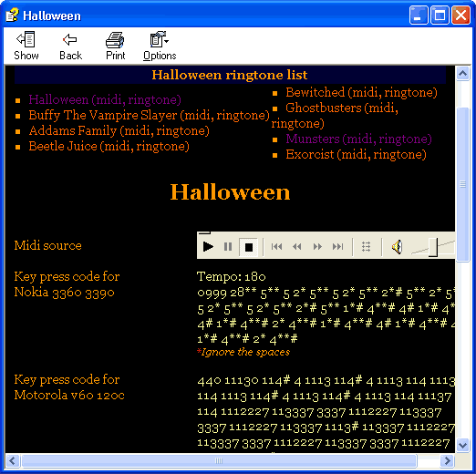The width and height of the screenshot is (476, 474).
Task: Open the Buffy The Vampire Slayer link
Action: 149,116
